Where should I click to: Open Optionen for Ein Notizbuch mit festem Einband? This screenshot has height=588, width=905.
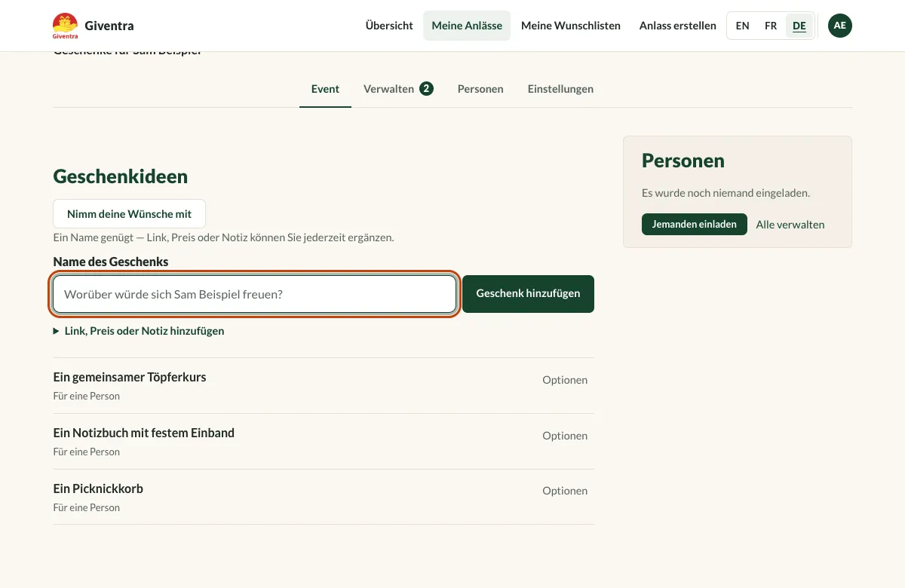coord(565,436)
